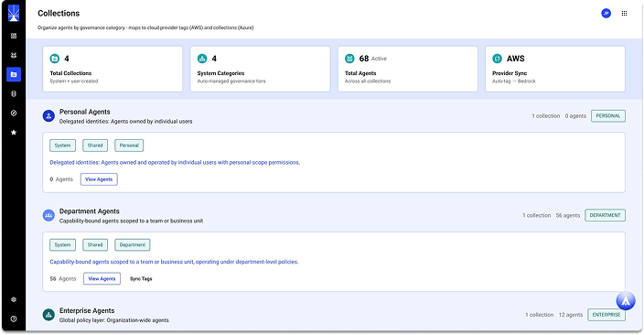Viewport: 644px width, 335px height.
Task: Click 'Auto-managed governance tiers' subtitle
Action: point(231,81)
